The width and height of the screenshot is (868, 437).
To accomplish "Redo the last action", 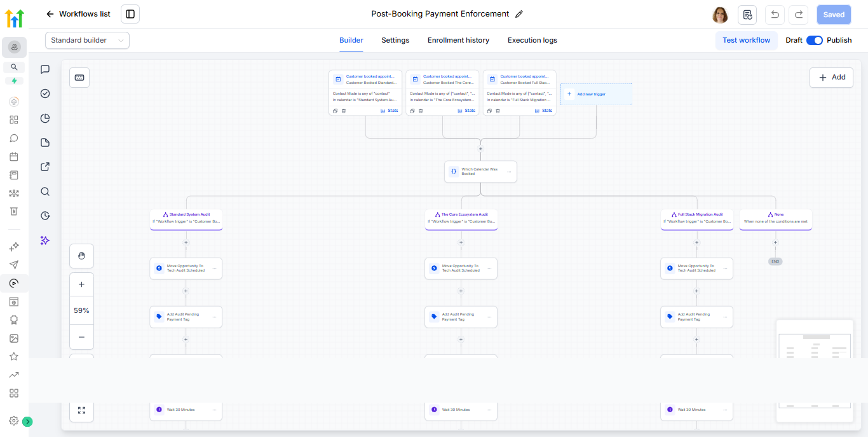I will click(x=799, y=15).
